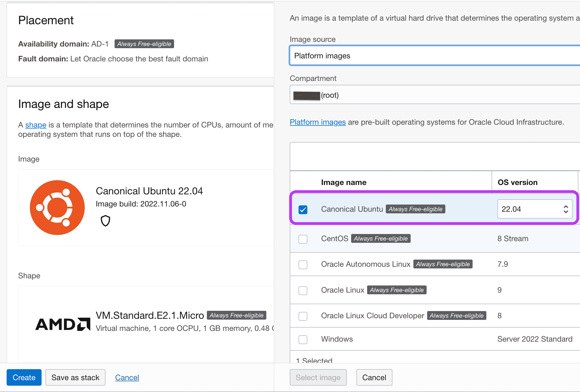Screen dimensions: 580x392
Task: Check the CentOS image checkbox
Action: tap(303, 239)
